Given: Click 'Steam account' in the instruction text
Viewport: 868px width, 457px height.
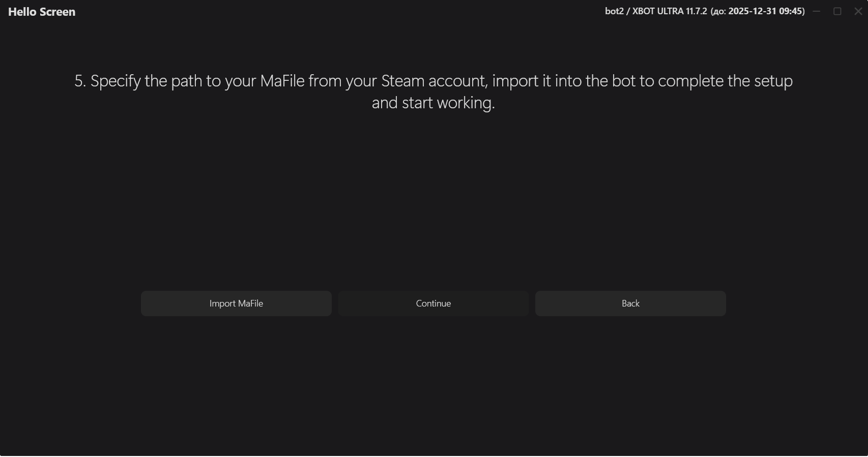Looking at the screenshot, I should 433,81.
